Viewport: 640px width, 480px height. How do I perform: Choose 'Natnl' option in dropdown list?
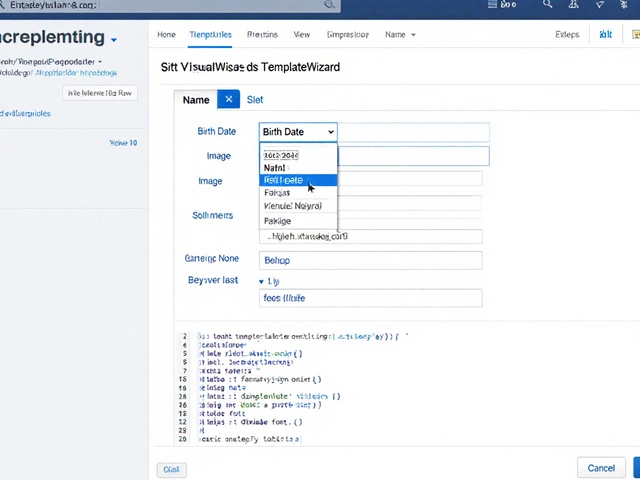pos(275,168)
